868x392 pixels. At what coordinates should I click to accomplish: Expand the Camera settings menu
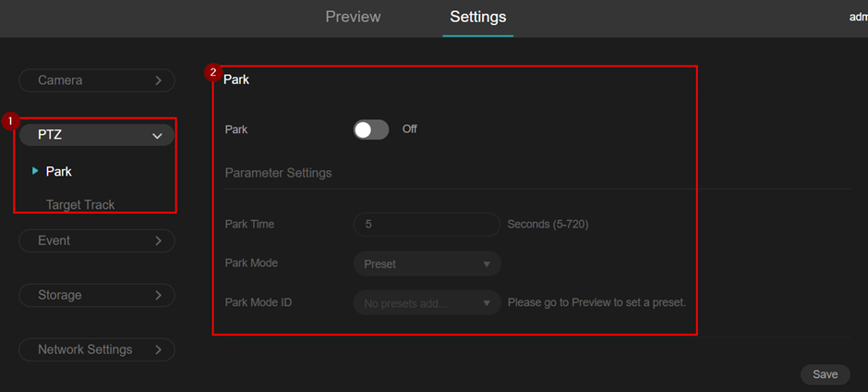point(97,80)
